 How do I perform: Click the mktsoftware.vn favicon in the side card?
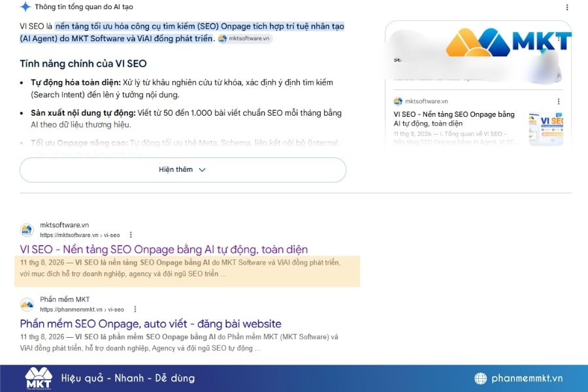coord(398,101)
